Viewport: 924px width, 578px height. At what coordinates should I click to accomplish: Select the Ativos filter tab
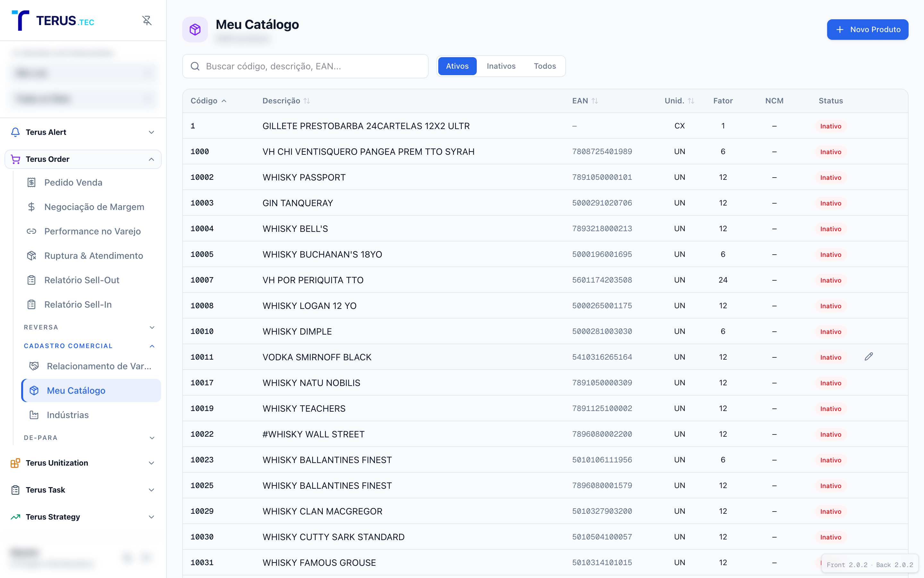click(457, 66)
